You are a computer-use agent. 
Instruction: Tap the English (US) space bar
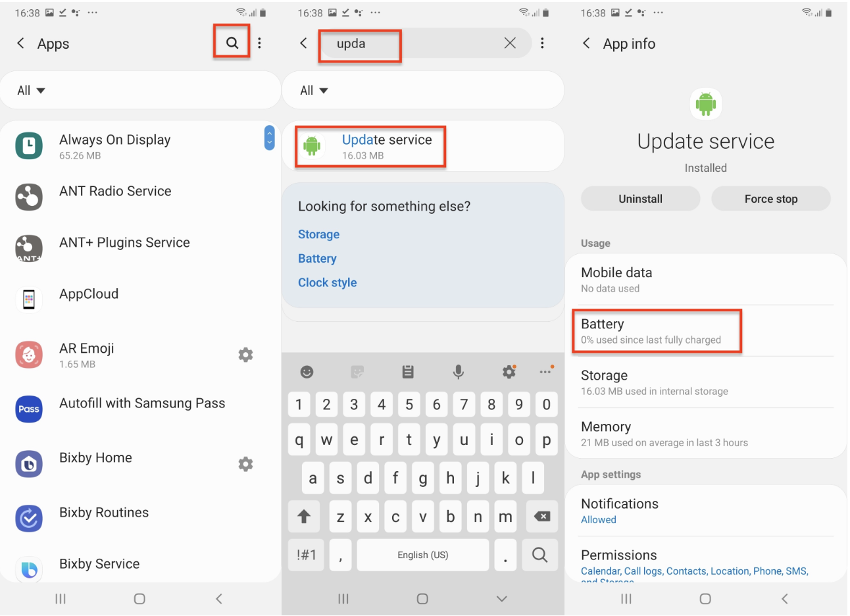coord(423,555)
